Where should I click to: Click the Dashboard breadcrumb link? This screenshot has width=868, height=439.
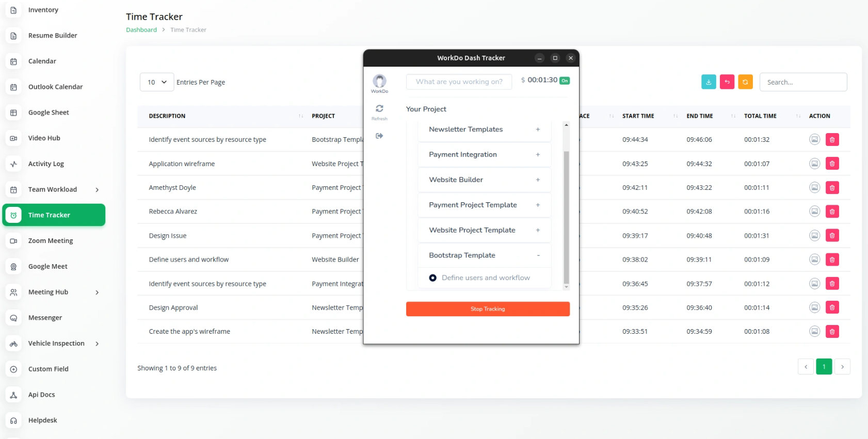(141, 30)
